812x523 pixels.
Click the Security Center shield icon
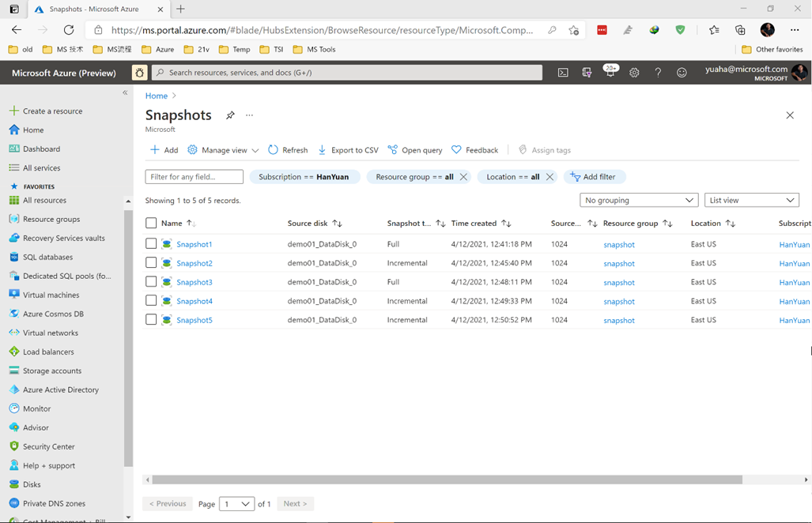click(x=14, y=446)
